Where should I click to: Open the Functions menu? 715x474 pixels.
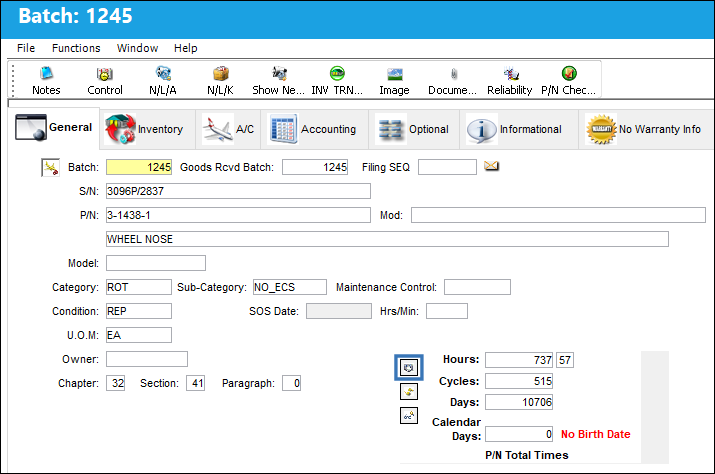(x=76, y=48)
